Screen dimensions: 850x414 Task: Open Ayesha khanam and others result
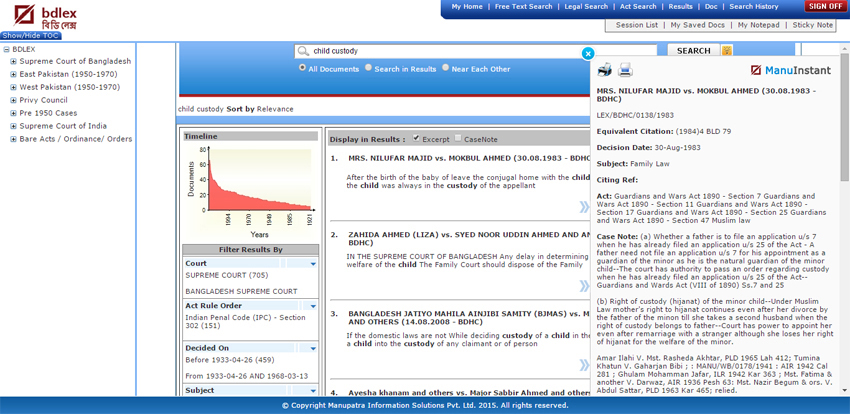coord(468,393)
